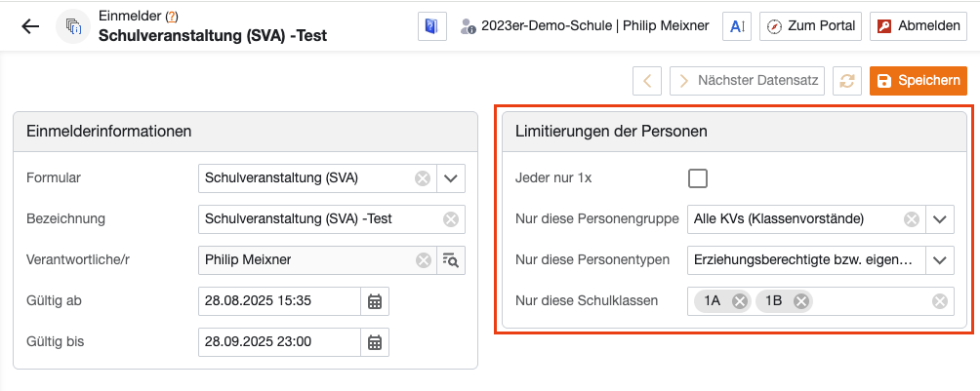The height and width of the screenshot is (391, 980).
Task: Open Verantwortliche/r search lookup icon
Action: [x=450, y=260]
